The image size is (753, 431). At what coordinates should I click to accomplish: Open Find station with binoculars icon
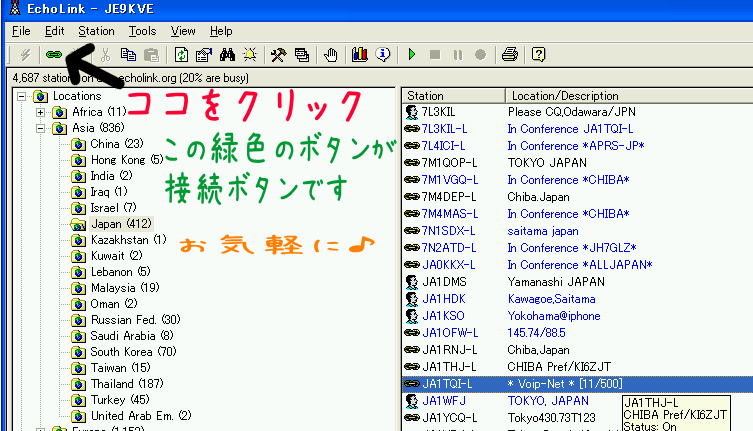(226, 54)
